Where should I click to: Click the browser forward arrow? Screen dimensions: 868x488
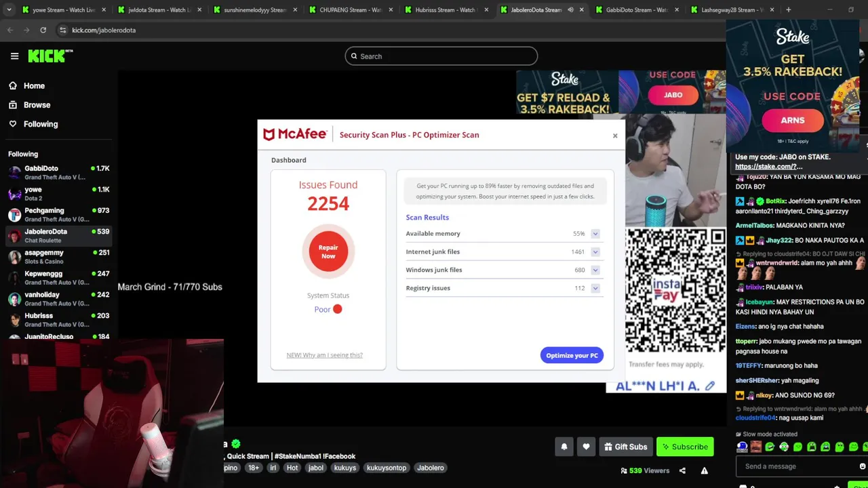tap(26, 30)
